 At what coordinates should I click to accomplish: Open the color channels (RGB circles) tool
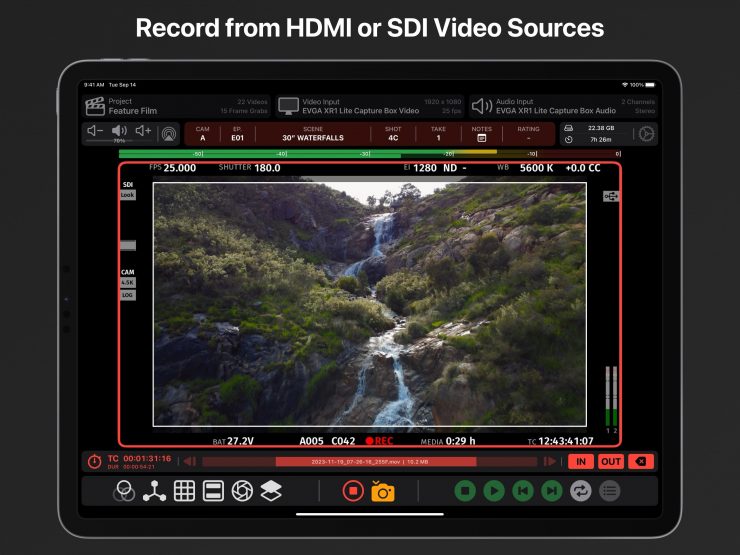click(124, 491)
